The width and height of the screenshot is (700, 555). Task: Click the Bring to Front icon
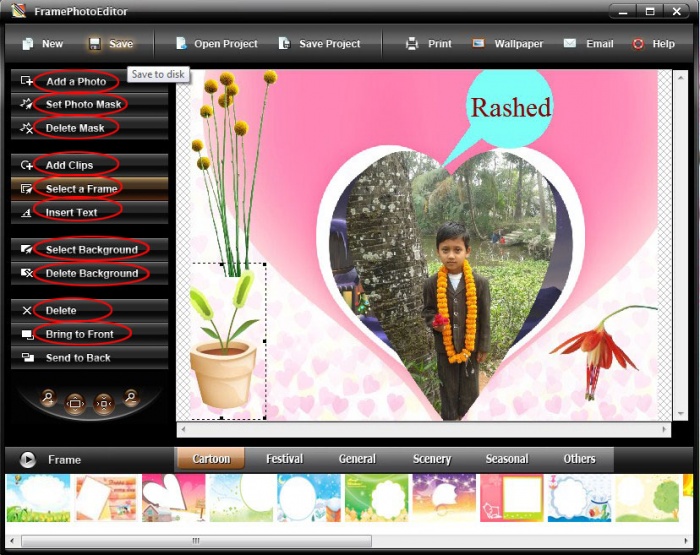(28, 334)
